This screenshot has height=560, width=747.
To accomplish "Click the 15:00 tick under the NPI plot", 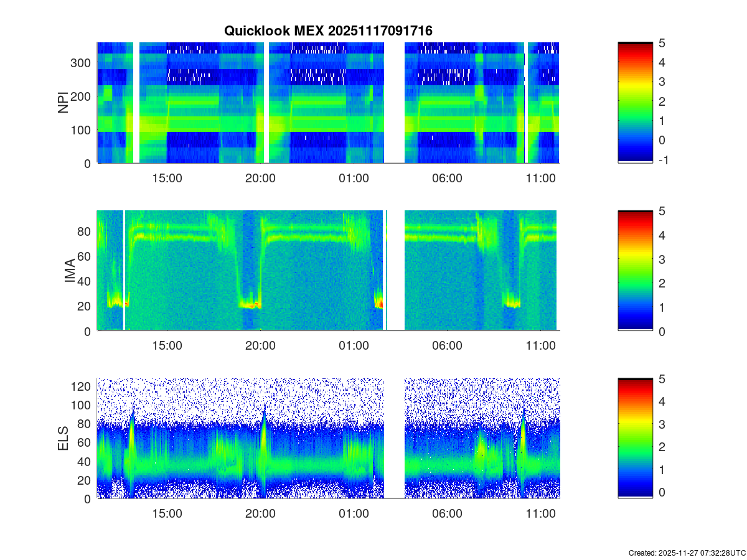I will tap(167, 178).
